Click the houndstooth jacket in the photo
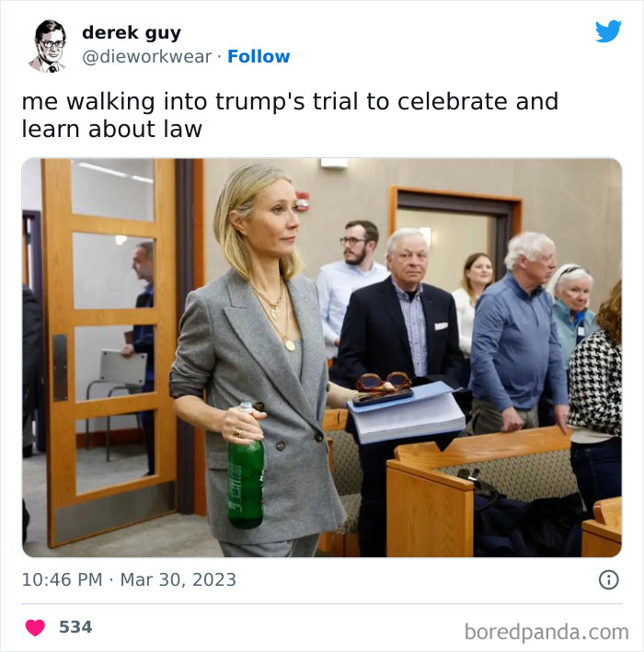644x652 pixels. click(595, 383)
